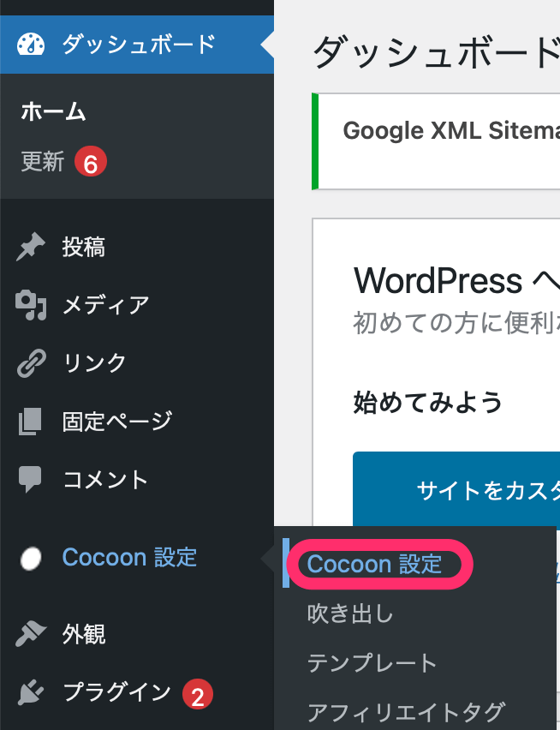Click the Links chain icon
Image resolution: width=560 pixels, height=730 pixels.
tap(31, 363)
